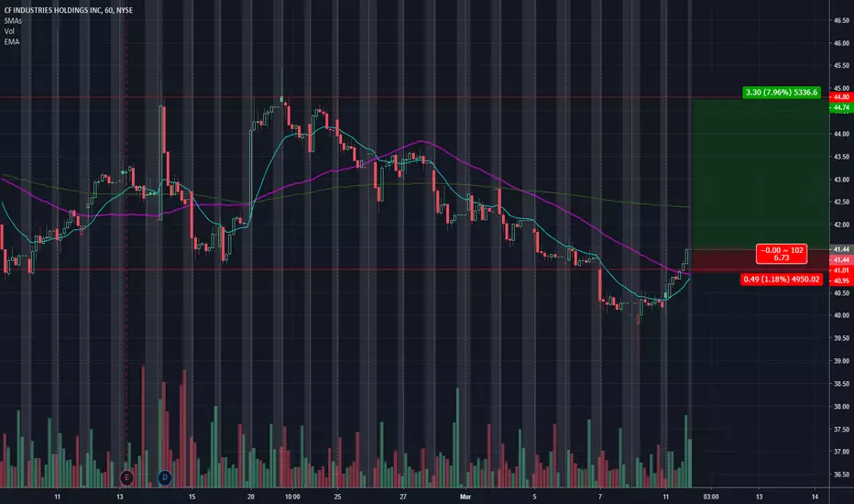Click the 03:00 label on time axis

711,497
